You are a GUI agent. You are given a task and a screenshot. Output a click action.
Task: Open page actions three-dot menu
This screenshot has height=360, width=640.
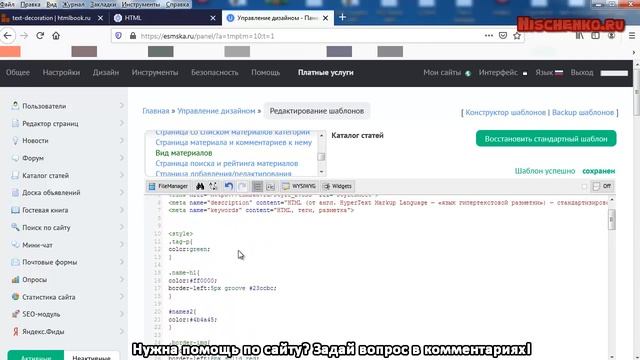pyautogui.click(x=489, y=36)
